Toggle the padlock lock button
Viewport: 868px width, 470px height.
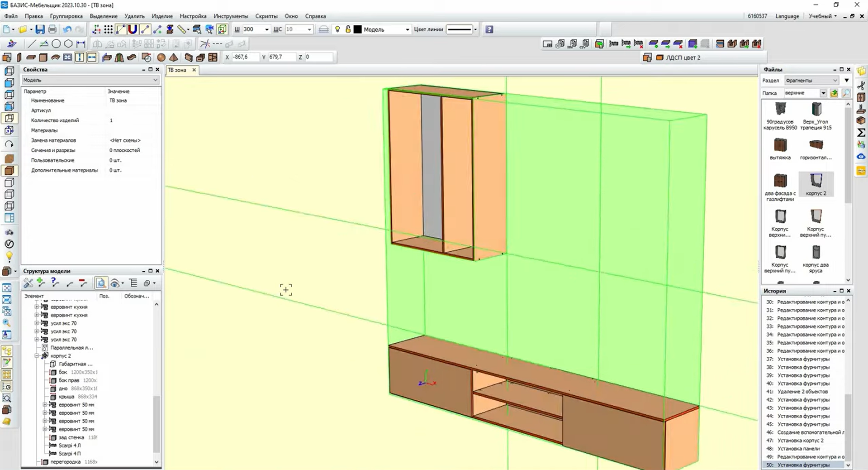click(x=348, y=29)
